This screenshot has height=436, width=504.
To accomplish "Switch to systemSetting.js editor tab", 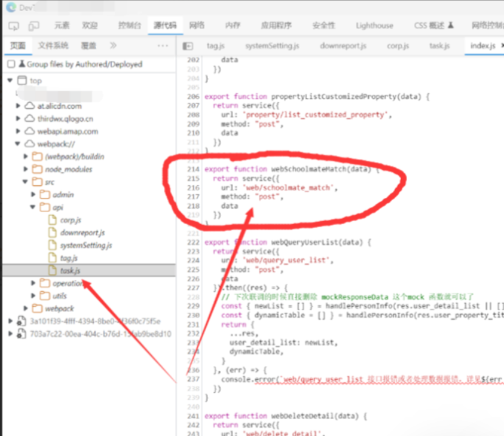I will click(x=272, y=46).
